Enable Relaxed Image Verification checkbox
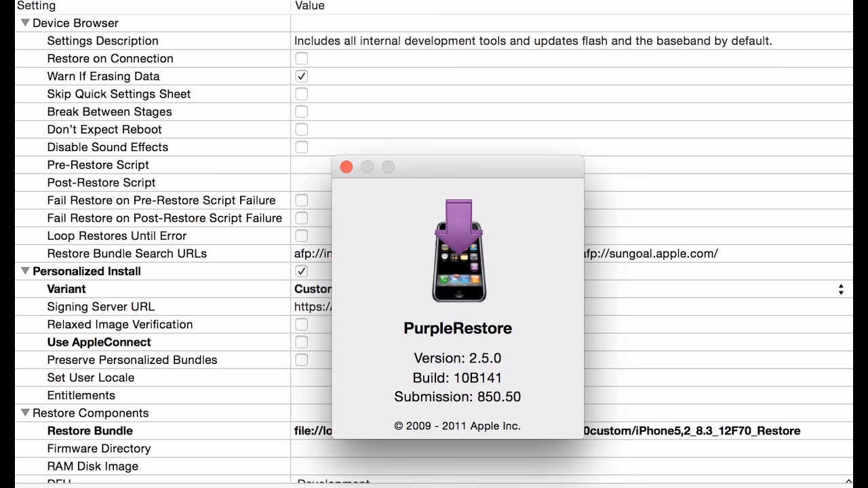Image resolution: width=868 pixels, height=488 pixels. (302, 325)
